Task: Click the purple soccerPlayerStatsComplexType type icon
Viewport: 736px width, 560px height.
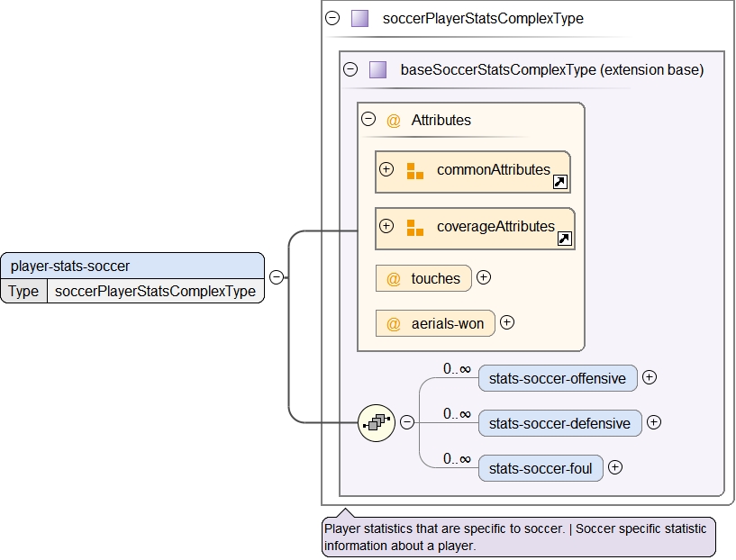Action: click(x=359, y=18)
